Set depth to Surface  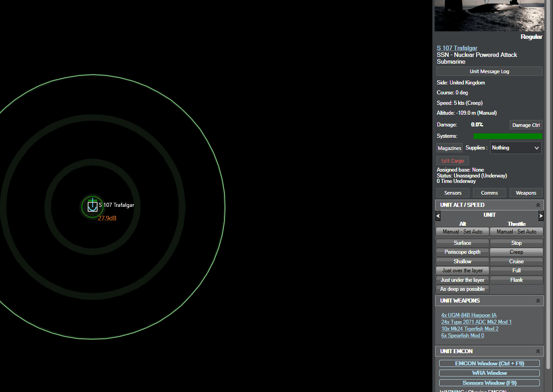pos(462,243)
